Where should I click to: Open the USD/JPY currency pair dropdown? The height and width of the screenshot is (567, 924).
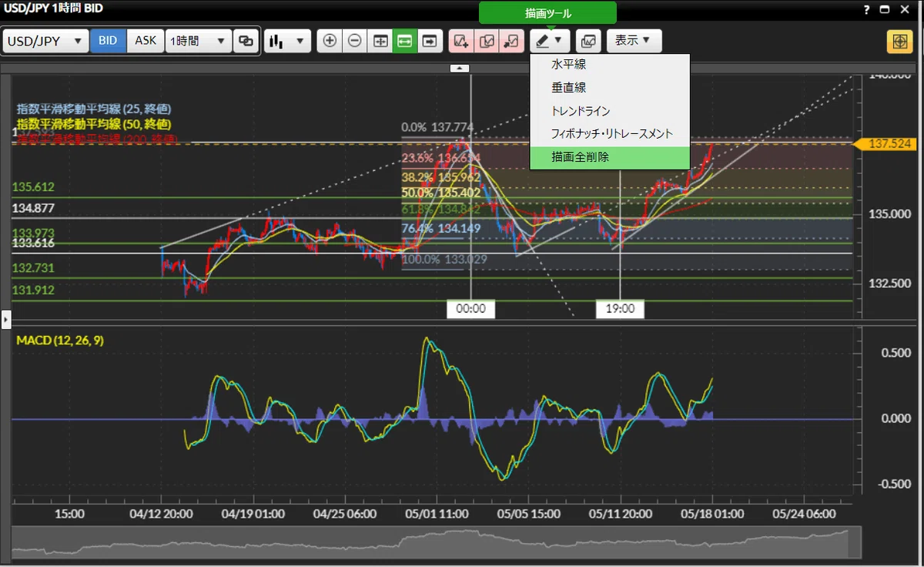coord(45,41)
